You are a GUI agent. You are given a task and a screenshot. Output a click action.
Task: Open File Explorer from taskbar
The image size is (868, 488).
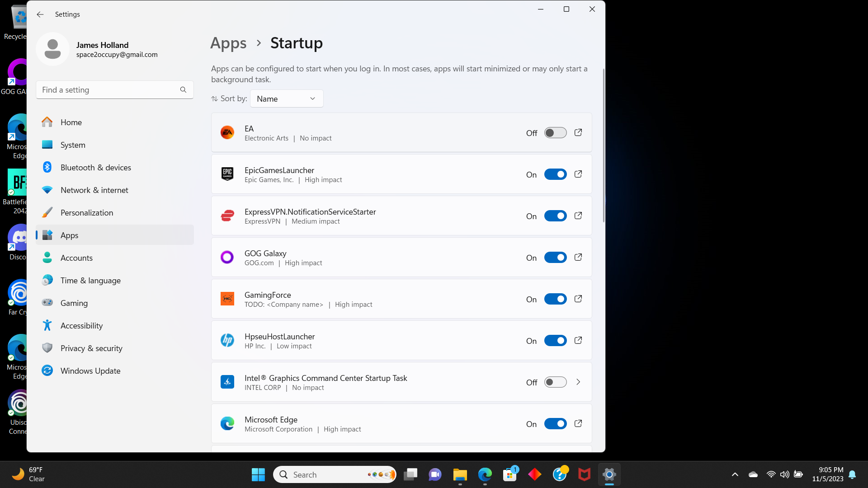click(x=460, y=474)
